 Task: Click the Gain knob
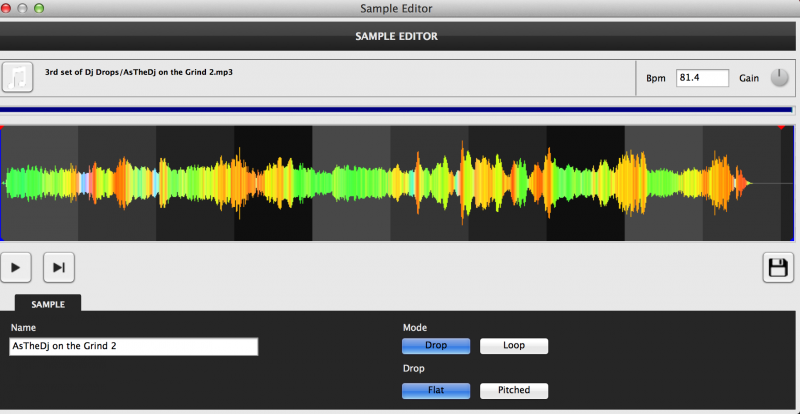click(779, 78)
